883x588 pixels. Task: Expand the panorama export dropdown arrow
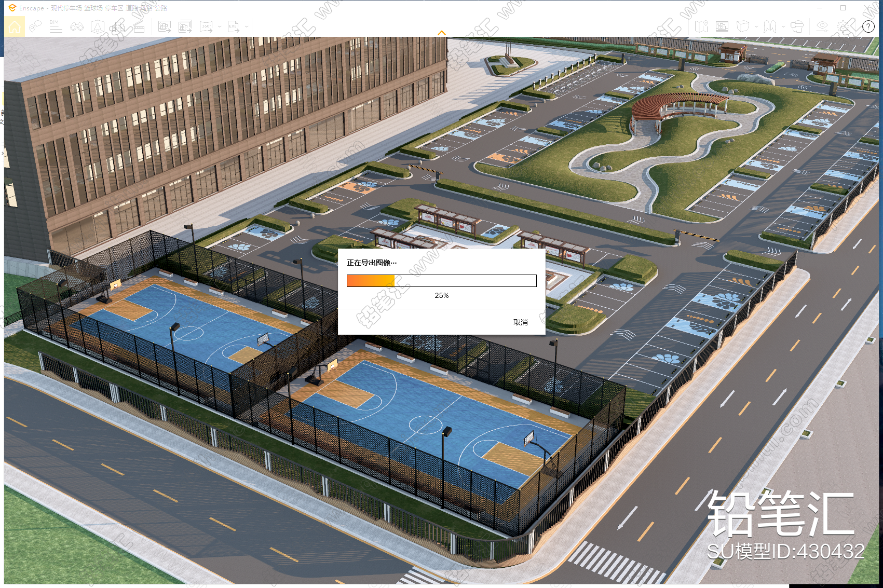[220, 26]
